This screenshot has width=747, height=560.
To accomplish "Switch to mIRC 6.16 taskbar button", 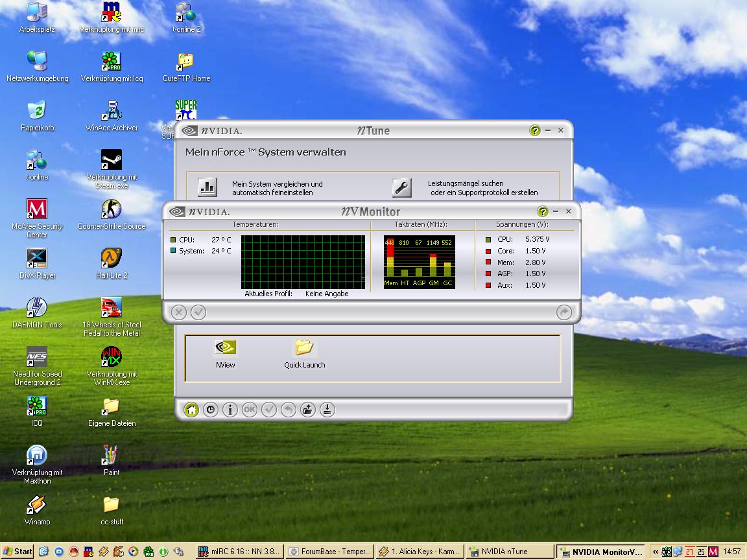I will [240, 552].
